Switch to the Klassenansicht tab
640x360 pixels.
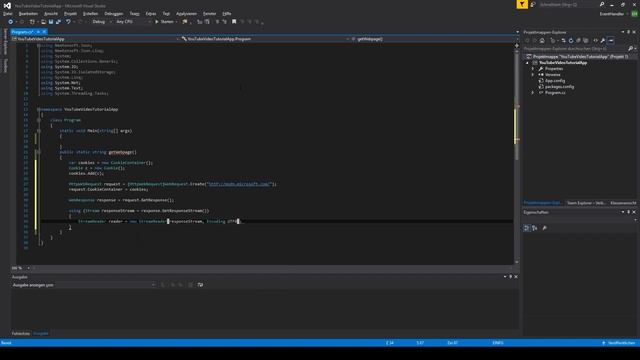pos(623,203)
